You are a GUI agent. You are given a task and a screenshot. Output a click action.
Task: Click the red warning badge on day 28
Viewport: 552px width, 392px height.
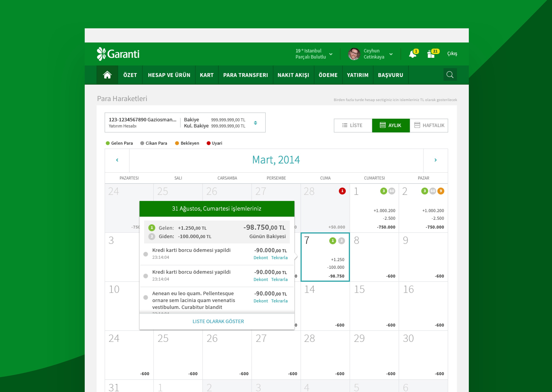[342, 191]
